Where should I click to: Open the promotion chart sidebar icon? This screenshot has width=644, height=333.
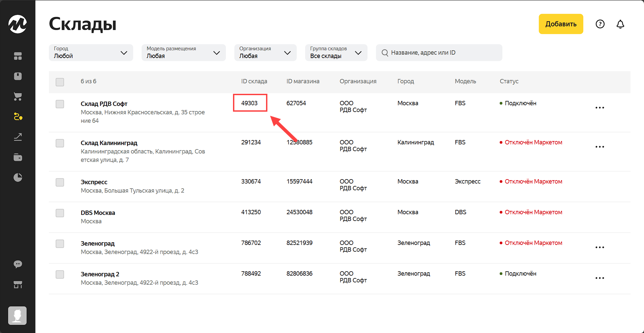[18, 137]
